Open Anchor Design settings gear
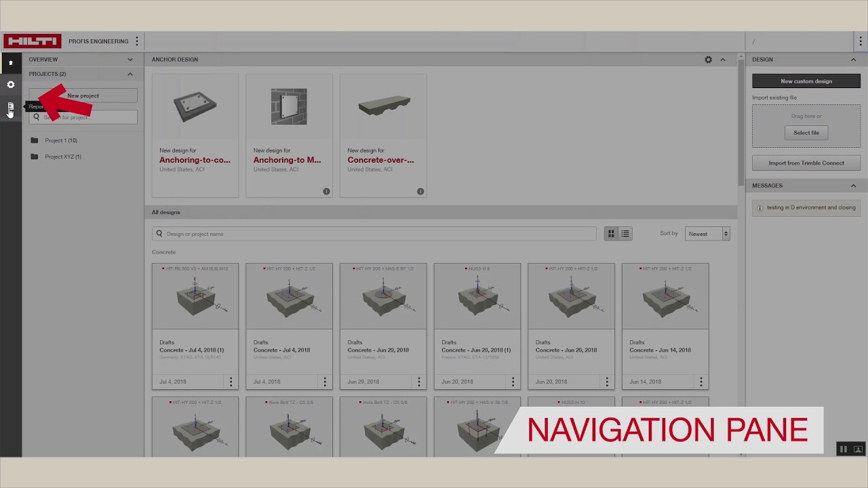Image resolution: width=868 pixels, height=488 pixels. pos(708,60)
